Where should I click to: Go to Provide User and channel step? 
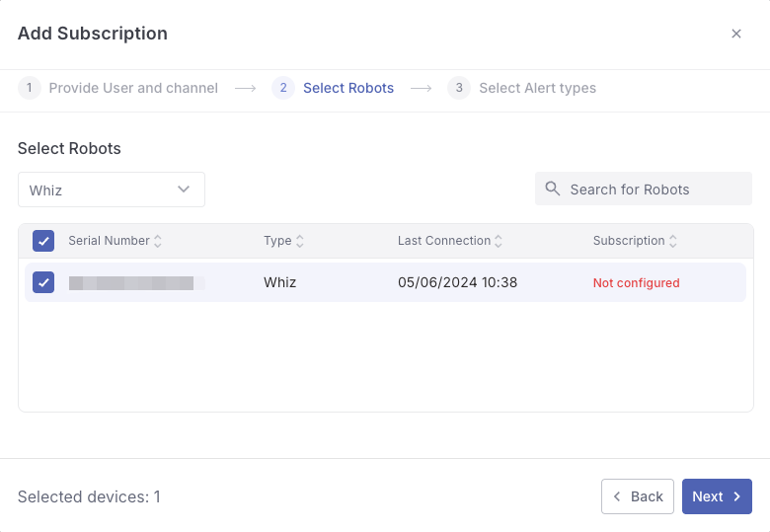133,88
